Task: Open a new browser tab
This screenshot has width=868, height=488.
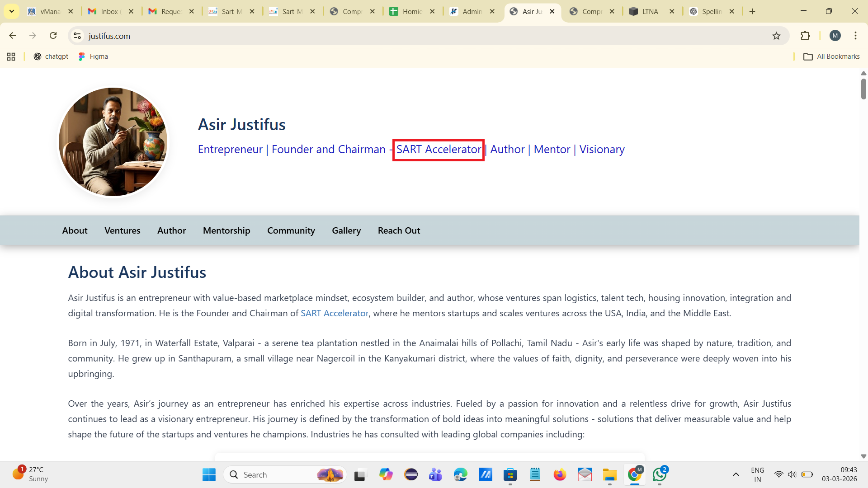Action: [x=752, y=12]
